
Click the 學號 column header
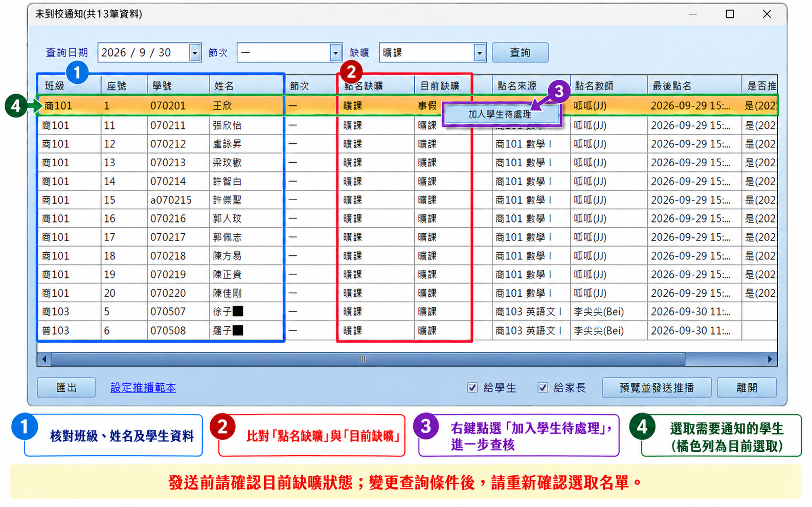coord(178,86)
